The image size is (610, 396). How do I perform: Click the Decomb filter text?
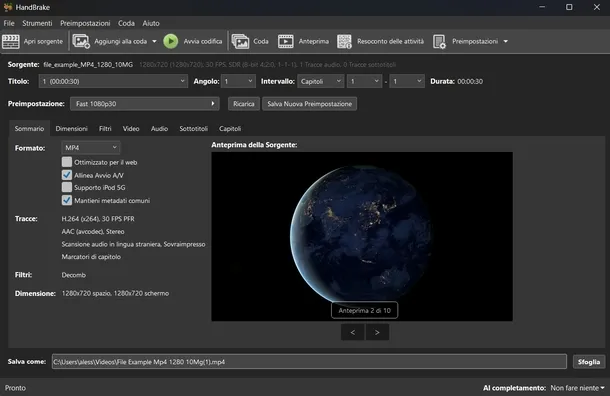pos(74,275)
